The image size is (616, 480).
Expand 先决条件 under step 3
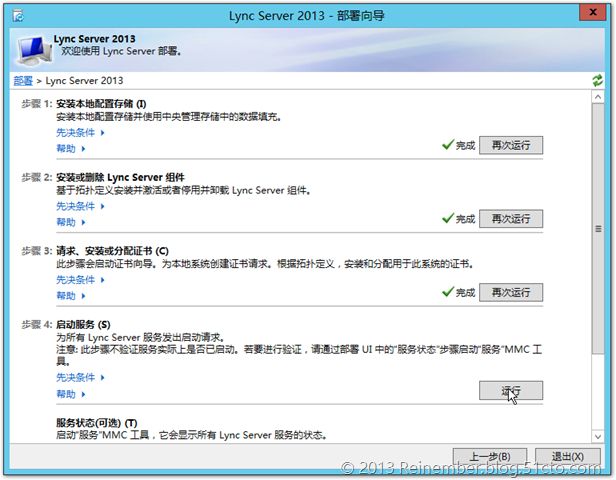coord(80,280)
